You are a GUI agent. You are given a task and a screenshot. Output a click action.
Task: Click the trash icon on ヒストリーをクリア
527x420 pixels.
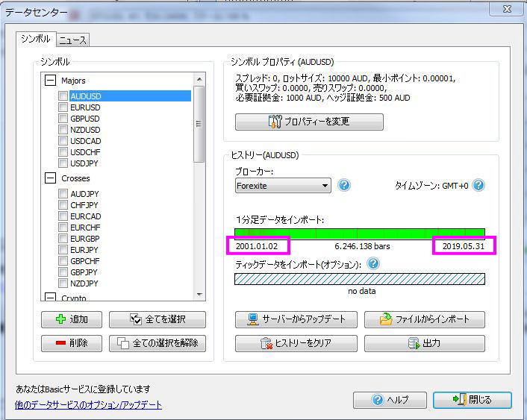click(266, 343)
